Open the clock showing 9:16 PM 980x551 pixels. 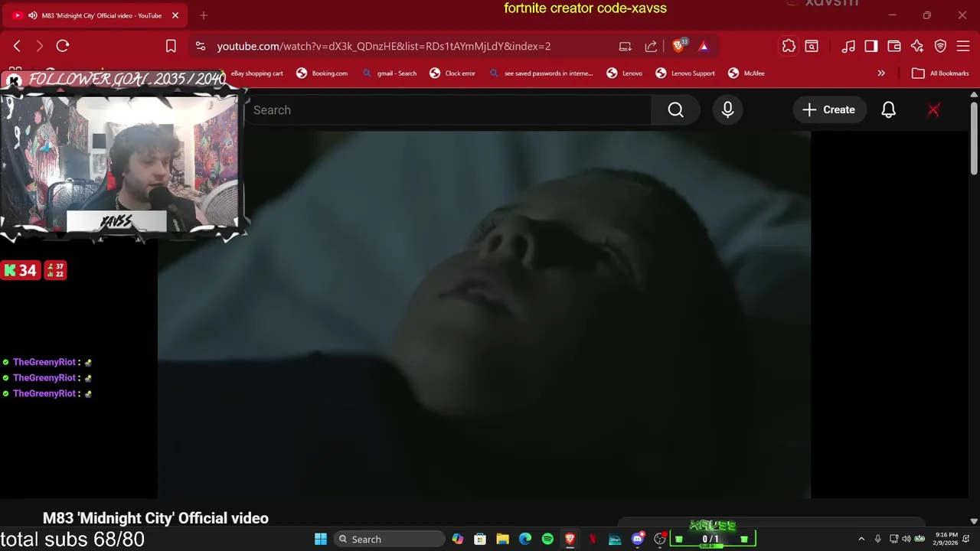[x=946, y=539]
